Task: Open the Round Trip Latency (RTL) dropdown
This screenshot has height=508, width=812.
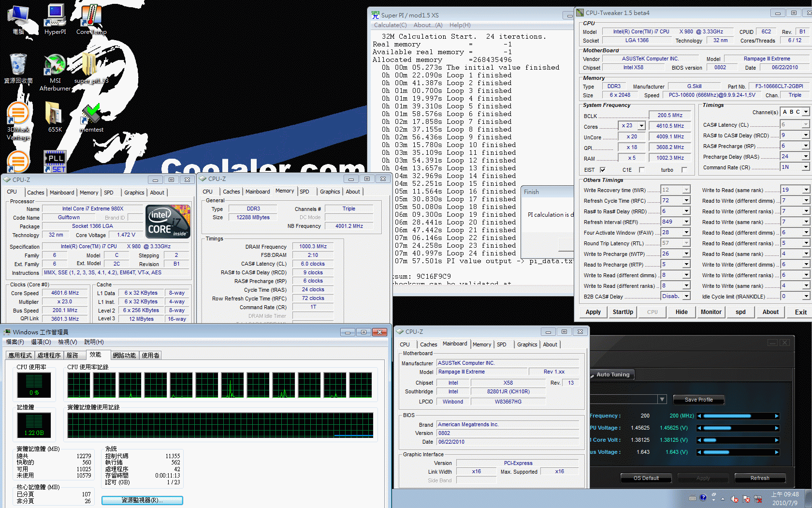Action: 686,243
